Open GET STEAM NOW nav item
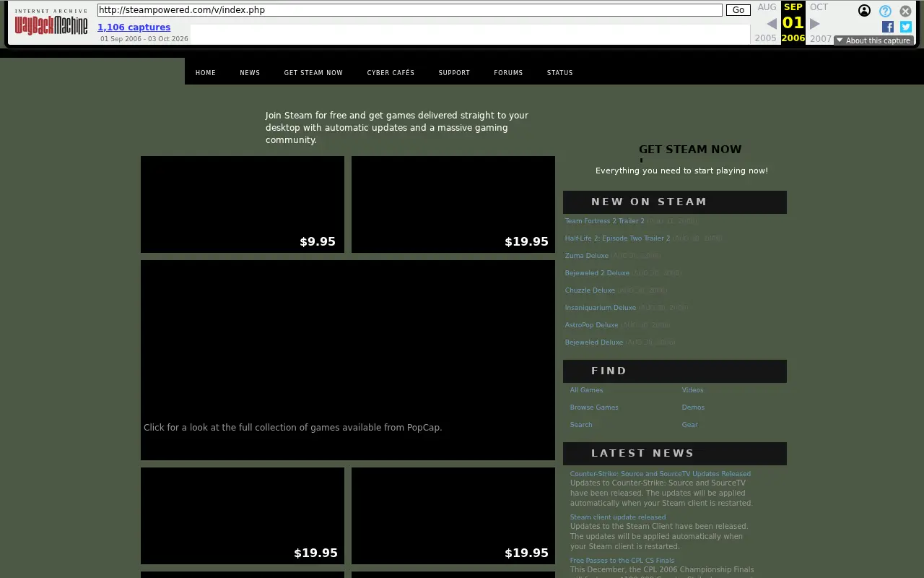Image resolution: width=924 pixels, height=578 pixels. 313,73
